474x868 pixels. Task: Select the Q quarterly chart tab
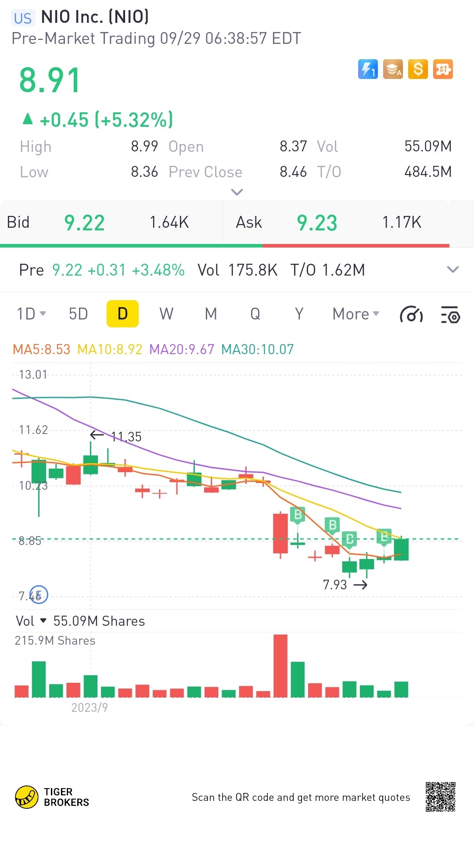[x=255, y=314]
